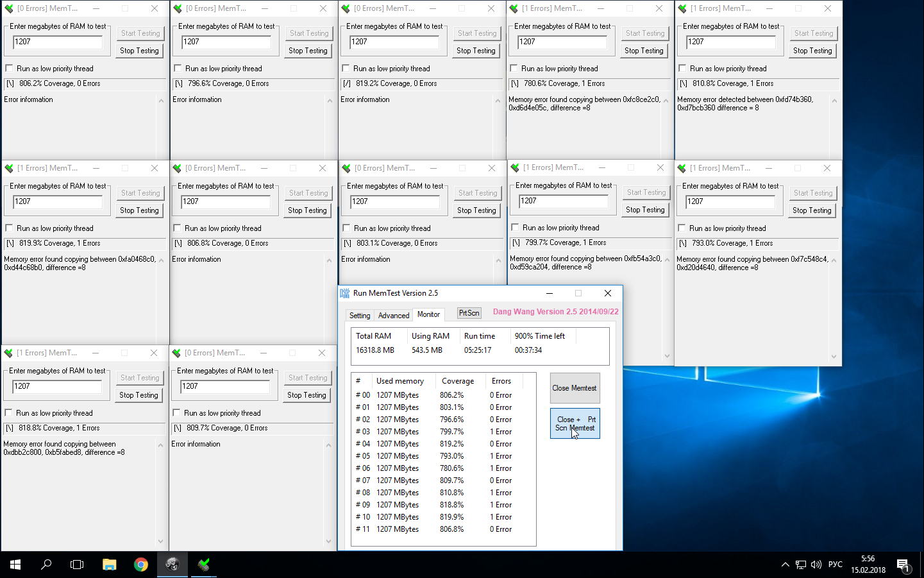Click the Errors column header in Monitor list
This screenshot has height=578, width=924.
click(x=504, y=381)
